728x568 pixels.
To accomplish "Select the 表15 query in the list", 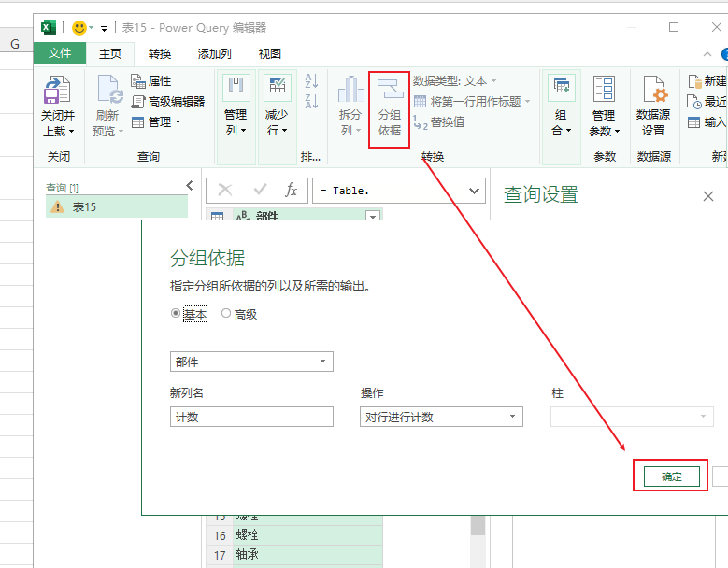I will click(x=117, y=206).
